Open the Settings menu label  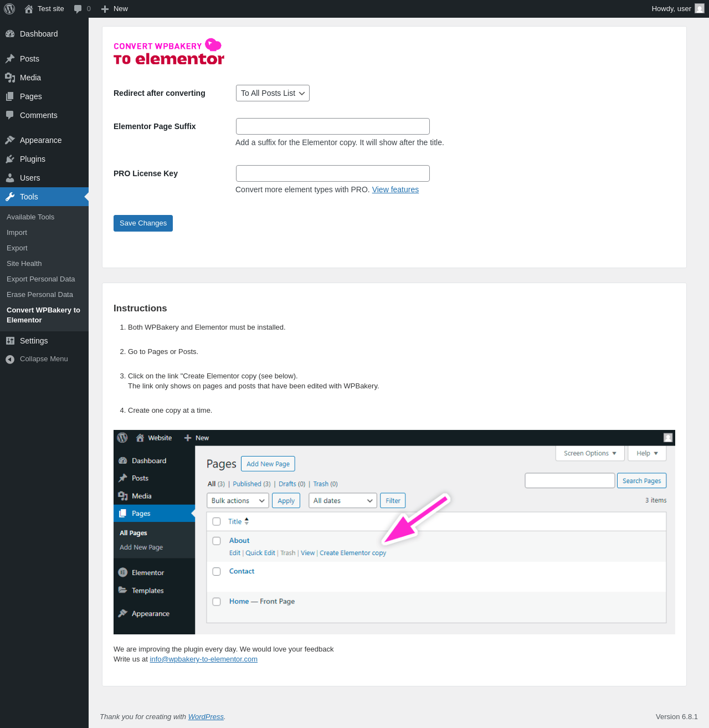tap(34, 341)
